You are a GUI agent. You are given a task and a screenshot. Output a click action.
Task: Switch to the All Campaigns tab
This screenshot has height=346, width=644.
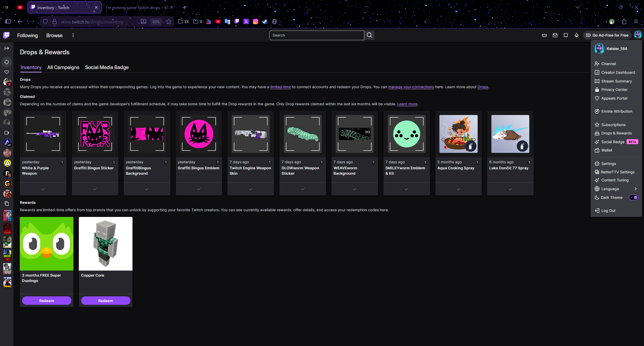(x=63, y=67)
